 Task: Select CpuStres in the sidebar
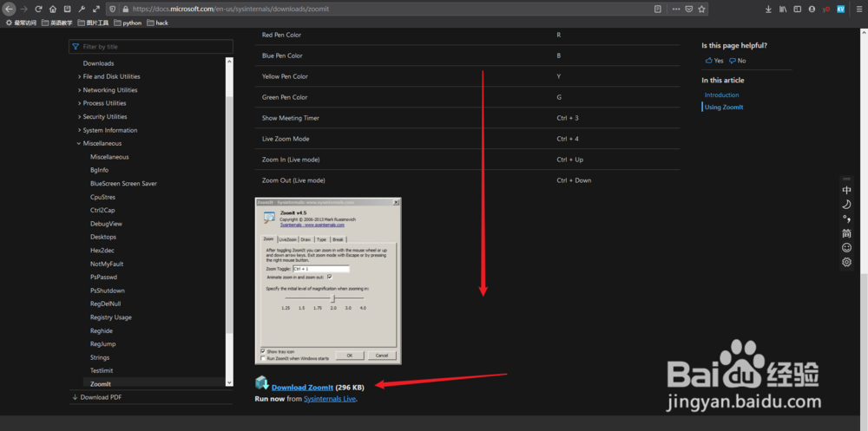(103, 197)
